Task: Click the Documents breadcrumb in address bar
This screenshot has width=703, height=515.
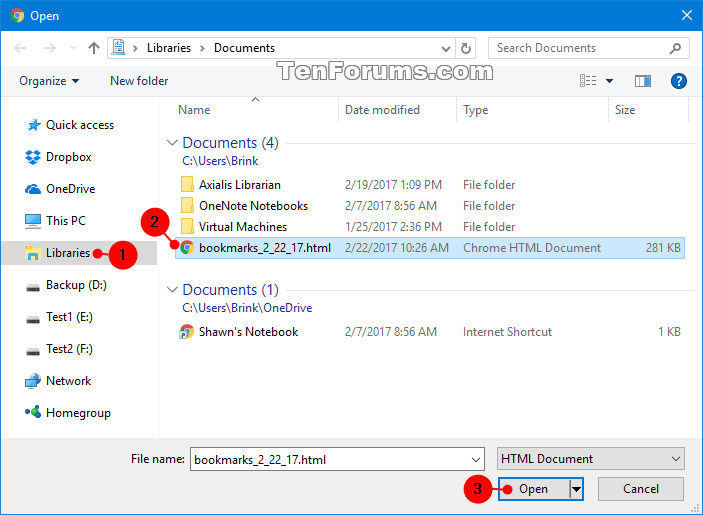Action: click(x=244, y=48)
